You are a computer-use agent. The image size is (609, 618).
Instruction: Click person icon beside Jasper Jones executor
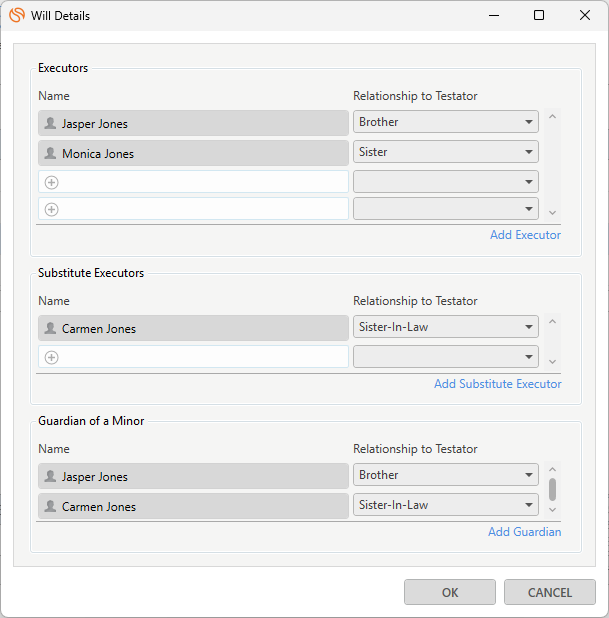click(x=50, y=124)
